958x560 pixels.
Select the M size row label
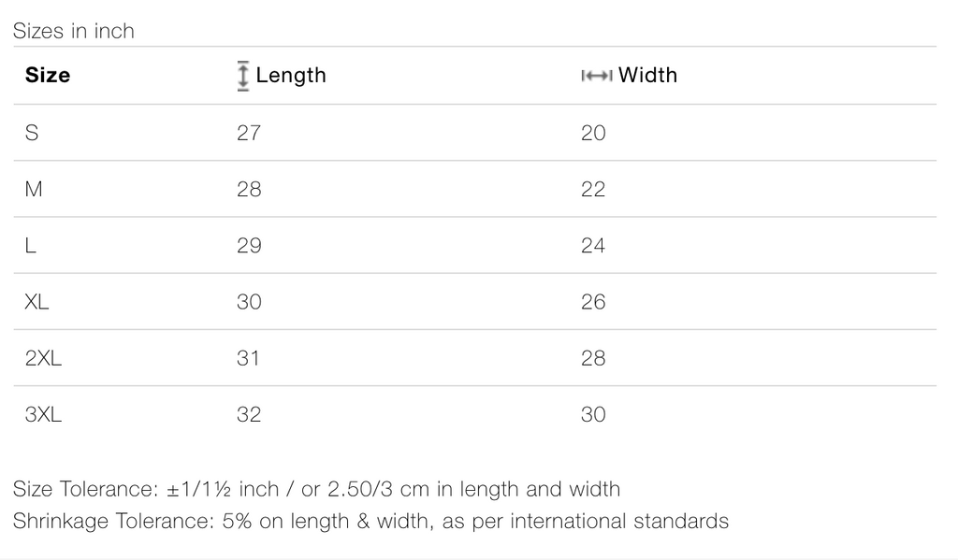34,189
